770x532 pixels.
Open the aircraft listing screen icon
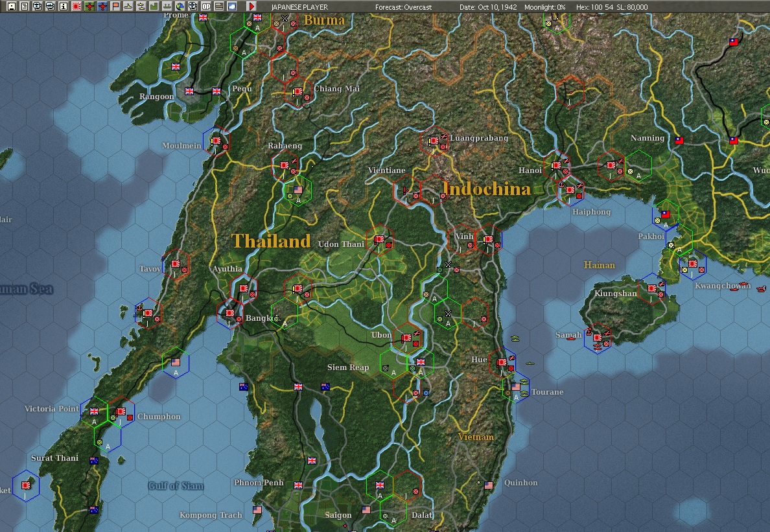pyautogui.click(x=38, y=6)
